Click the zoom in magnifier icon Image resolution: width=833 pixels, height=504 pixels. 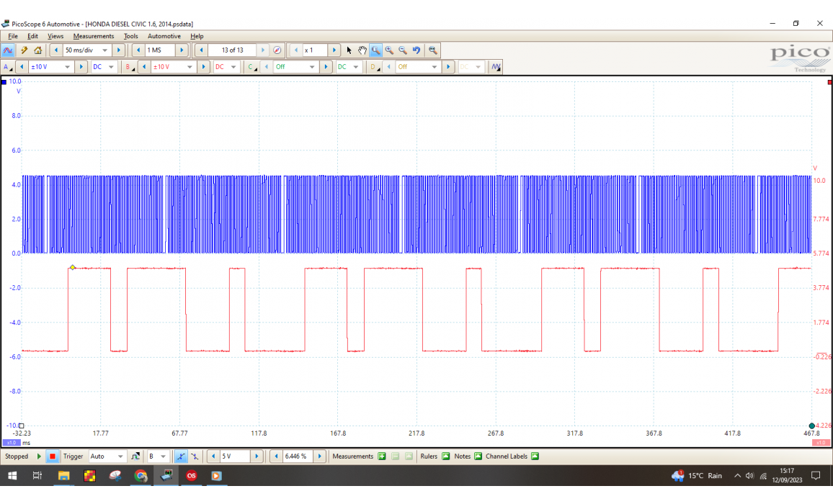coord(389,50)
